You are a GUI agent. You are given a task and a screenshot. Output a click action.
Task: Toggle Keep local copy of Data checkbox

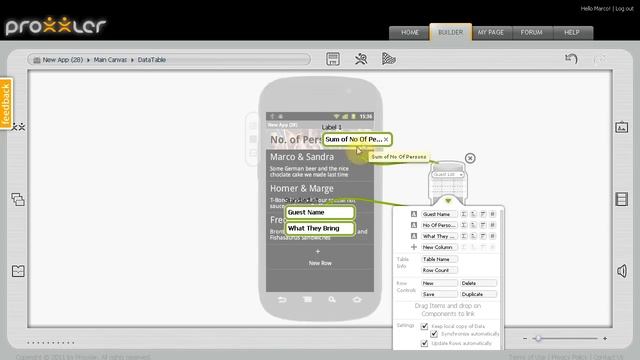point(424,326)
